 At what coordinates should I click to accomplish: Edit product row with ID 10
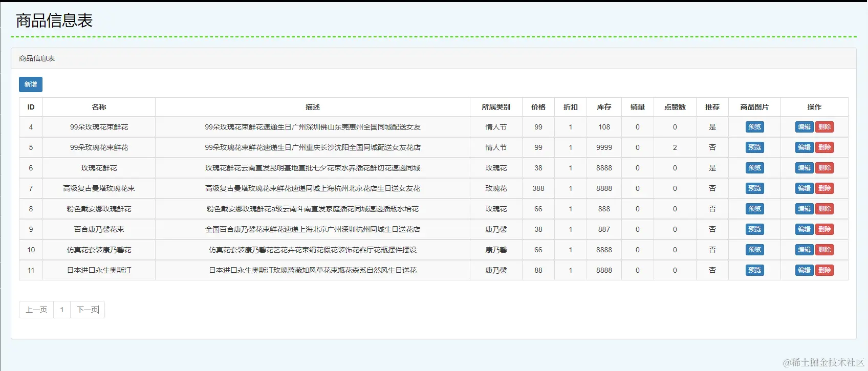point(804,250)
